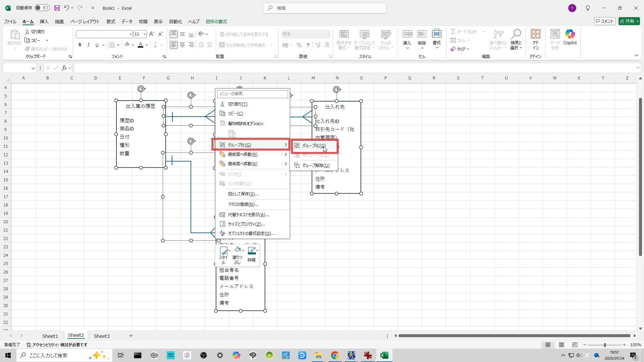Click the horizontal scrollbar
Viewport: 644px width, 362px height.
click(515, 336)
